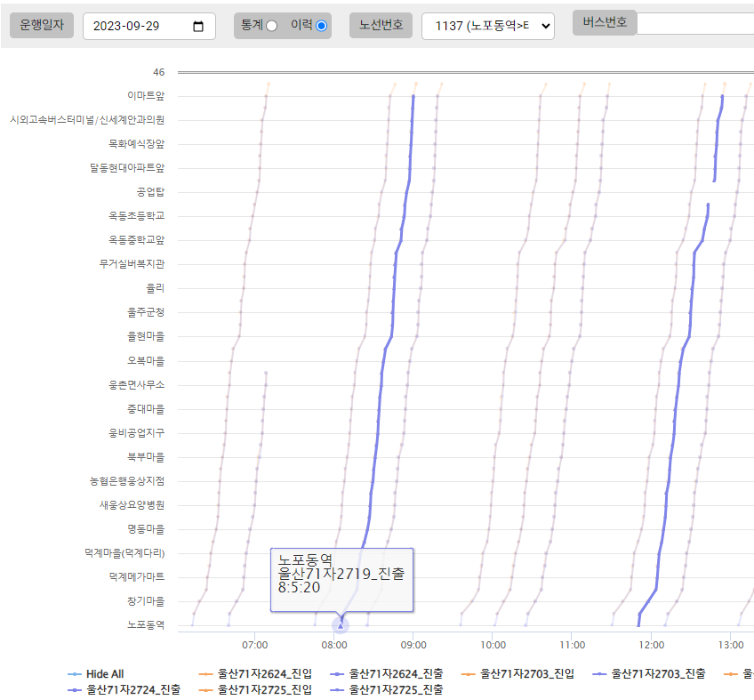Screen dimensions: 754x700
Task: Select the 이력 radio button
Action: point(321,27)
